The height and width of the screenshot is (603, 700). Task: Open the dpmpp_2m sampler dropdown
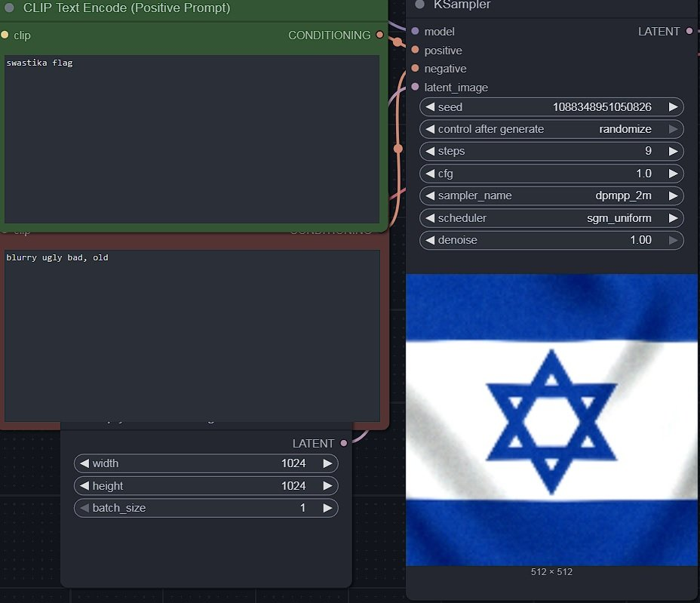click(623, 195)
